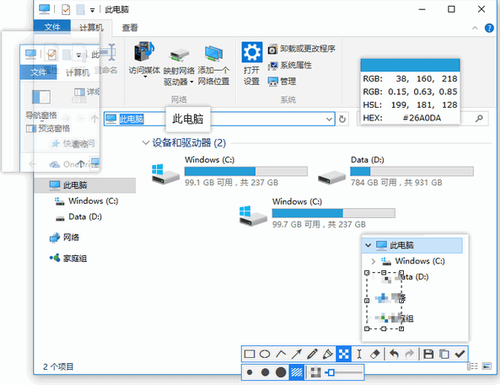The width and height of the screenshot is (500, 385).
Task: Click the 2 个项目 status text
Action: [58, 367]
